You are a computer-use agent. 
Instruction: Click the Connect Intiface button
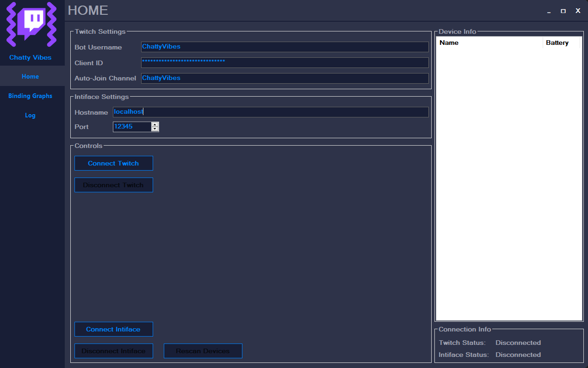(x=114, y=329)
